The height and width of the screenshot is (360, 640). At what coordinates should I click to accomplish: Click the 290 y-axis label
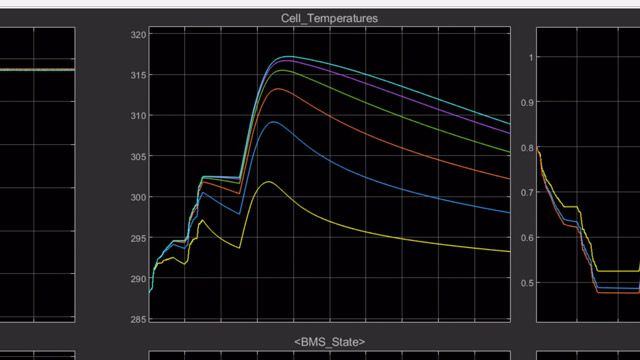[138, 279]
